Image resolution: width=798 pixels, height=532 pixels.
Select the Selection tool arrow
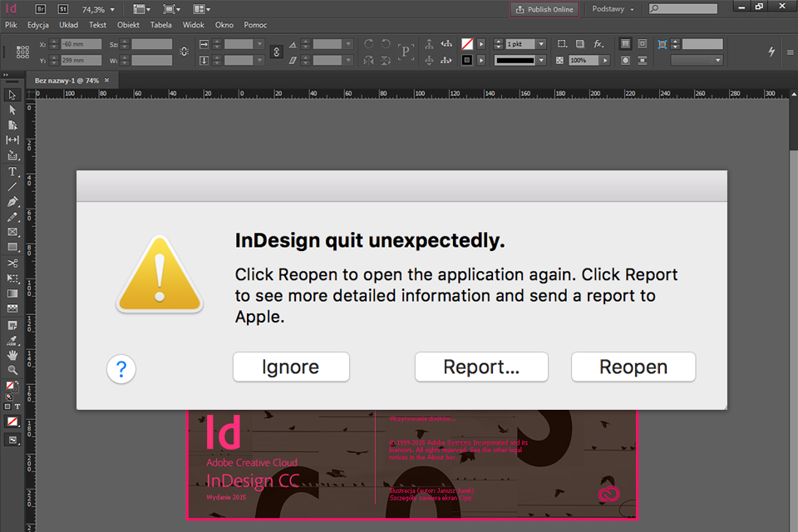[12, 95]
